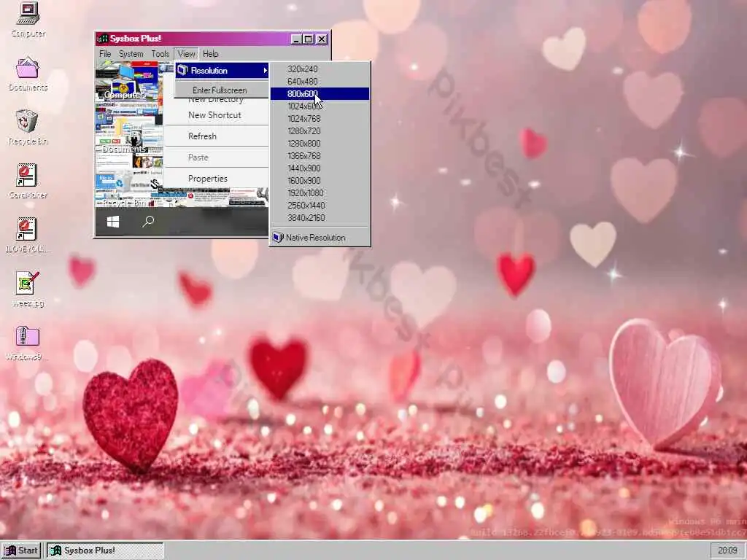Screen dimensions: 747x560
Task: Select the 2560x1440 resolution
Action: (x=320, y=205)
